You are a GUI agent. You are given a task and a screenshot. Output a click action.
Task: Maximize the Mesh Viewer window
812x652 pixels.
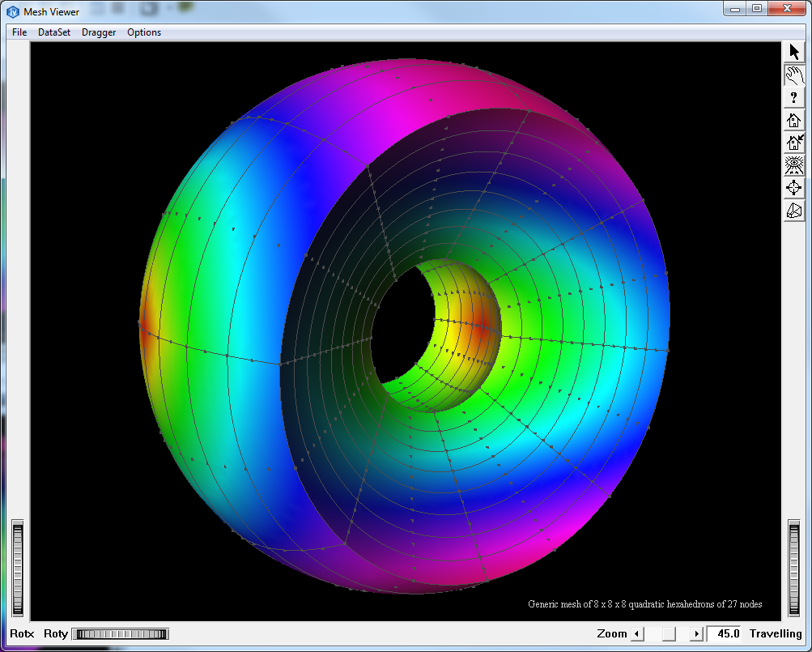757,8
